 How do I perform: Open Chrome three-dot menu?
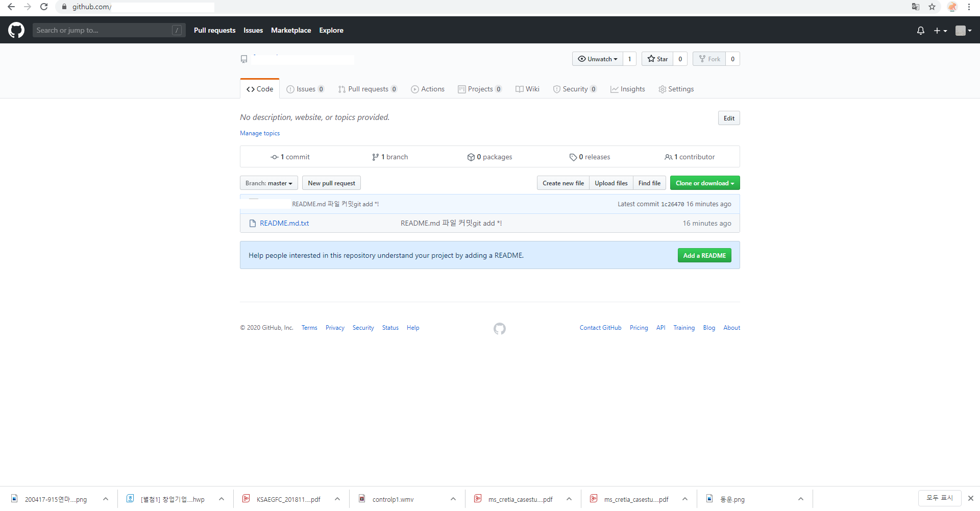[969, 7]
